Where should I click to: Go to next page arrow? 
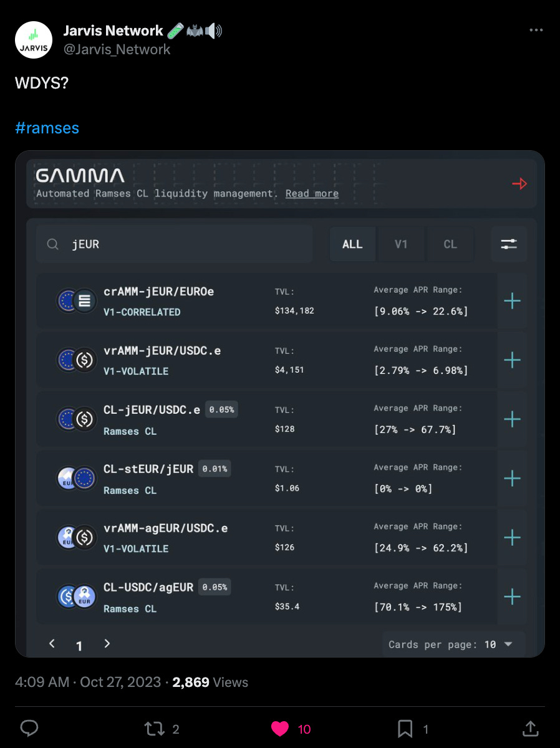[x=107, y=643]
